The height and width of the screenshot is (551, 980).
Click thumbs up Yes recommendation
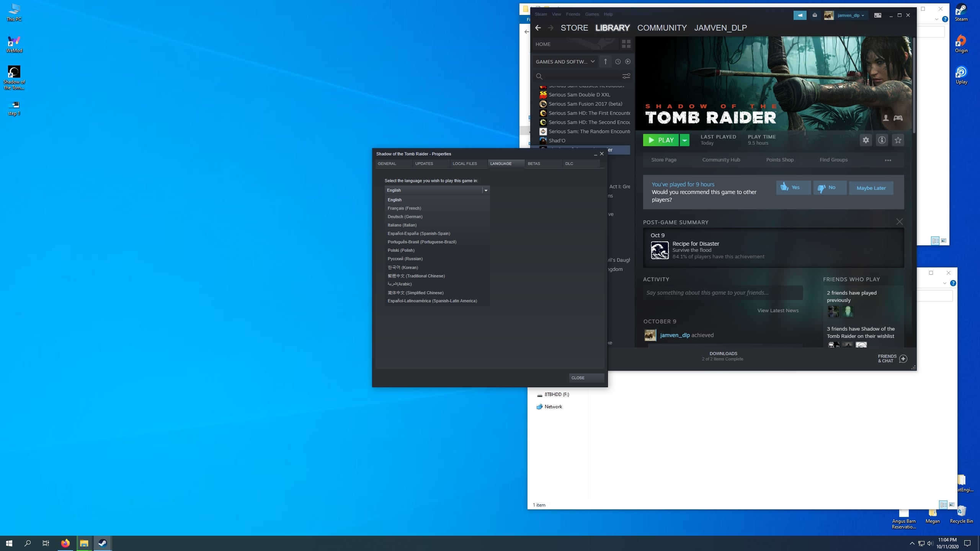point(793,187)
